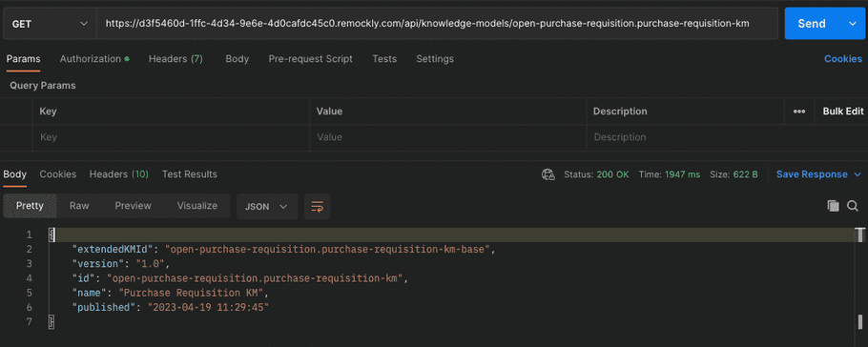Screen dimensions: 868x347
Task: Switch to the Preview view
Action: coord(133,206)
